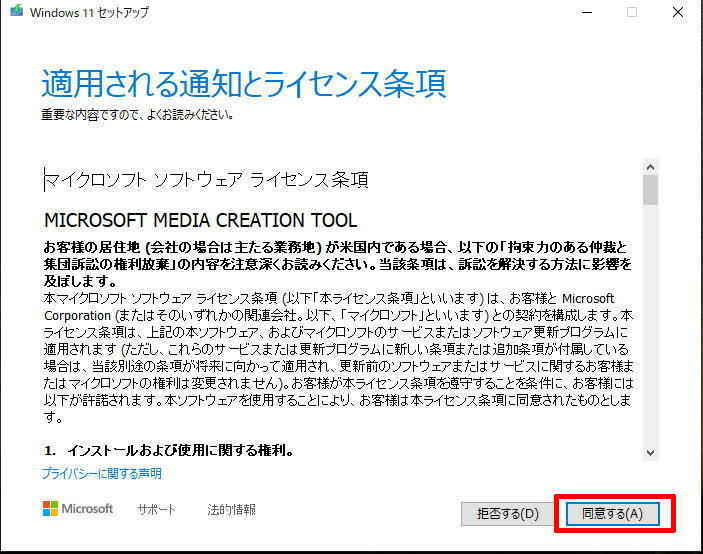Click the Windows 11 セットアップ window title text

89,12
